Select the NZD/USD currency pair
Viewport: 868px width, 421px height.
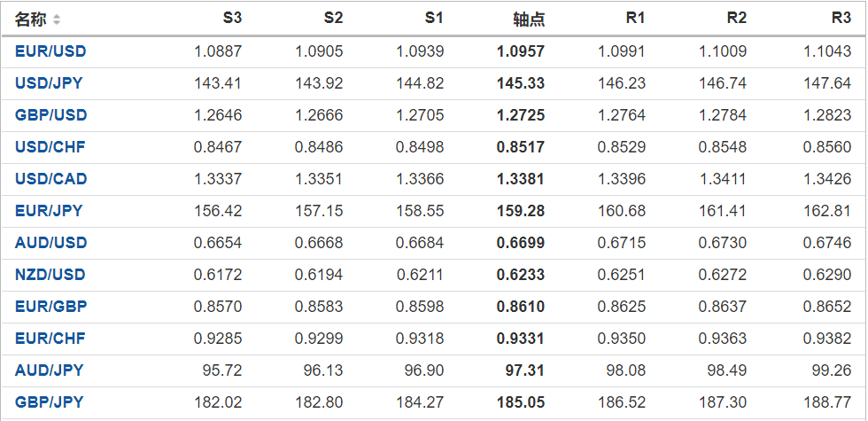click(x=50, y=275)
